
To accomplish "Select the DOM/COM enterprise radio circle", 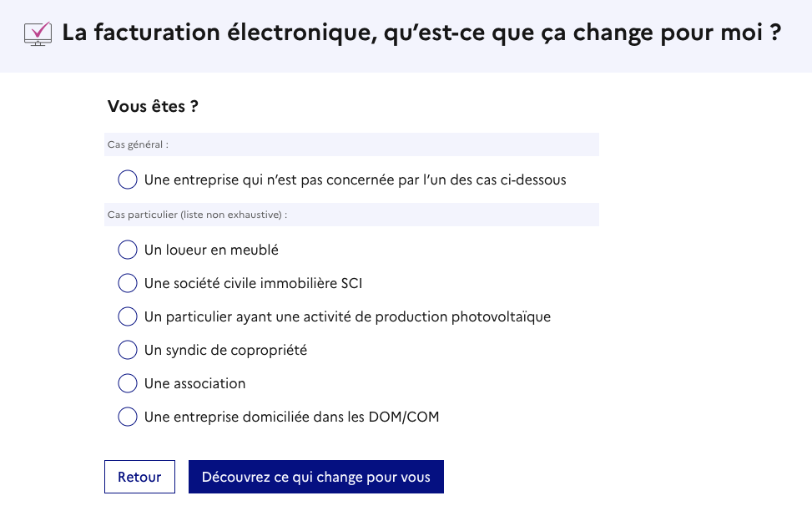I will point(128,417).
